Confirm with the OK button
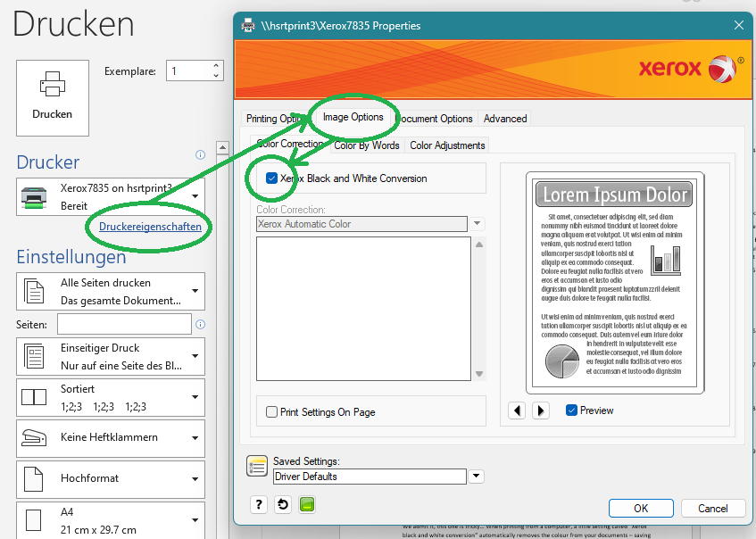Viewport: 756px width, 539px height. tap(641, 508)
